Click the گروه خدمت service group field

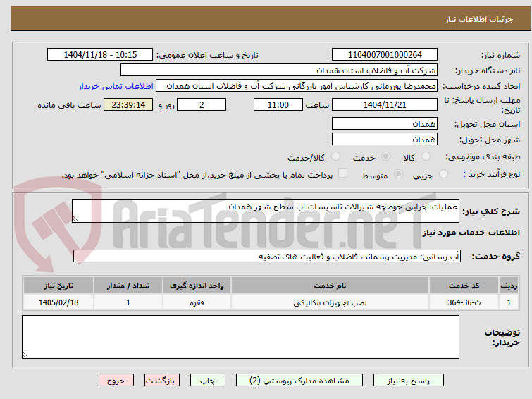pyautogui.click(x=267, y=256)
